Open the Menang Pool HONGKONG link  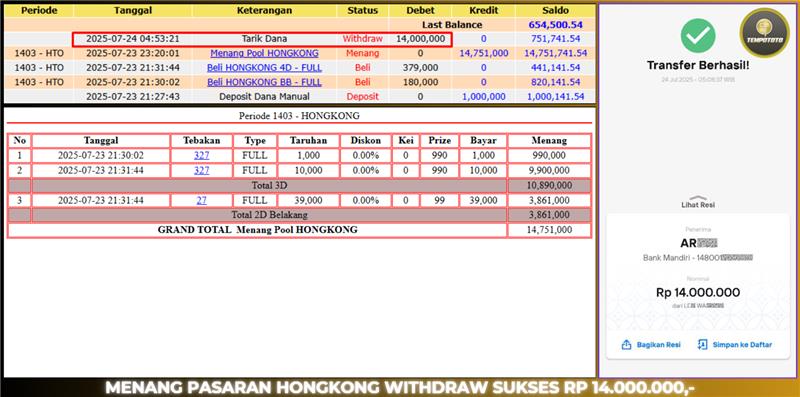coord(264,53)
